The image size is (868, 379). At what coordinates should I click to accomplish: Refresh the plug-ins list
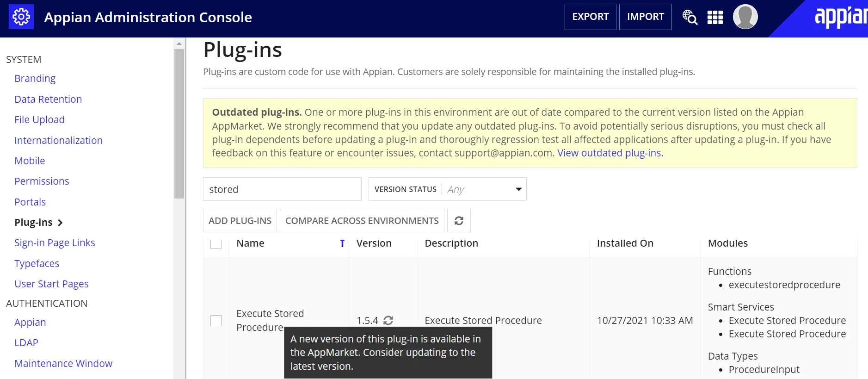[x=459, y=221]
